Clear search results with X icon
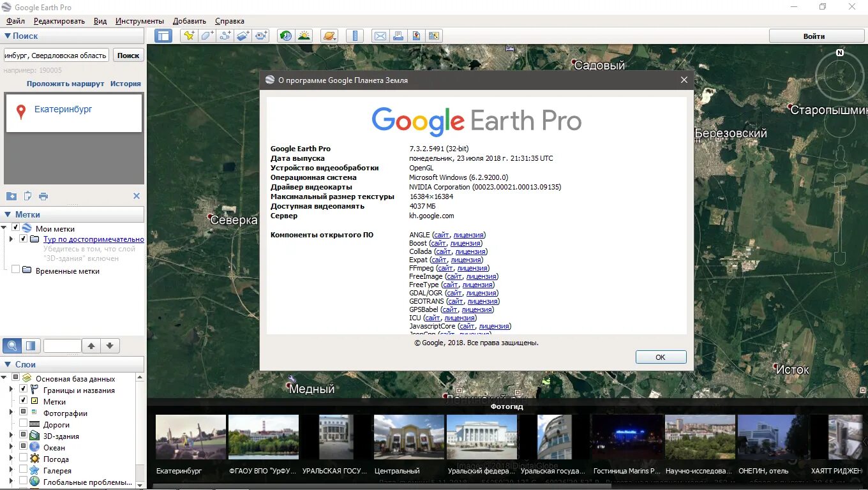This screenshot has height=490, width=868. (136, 196)
